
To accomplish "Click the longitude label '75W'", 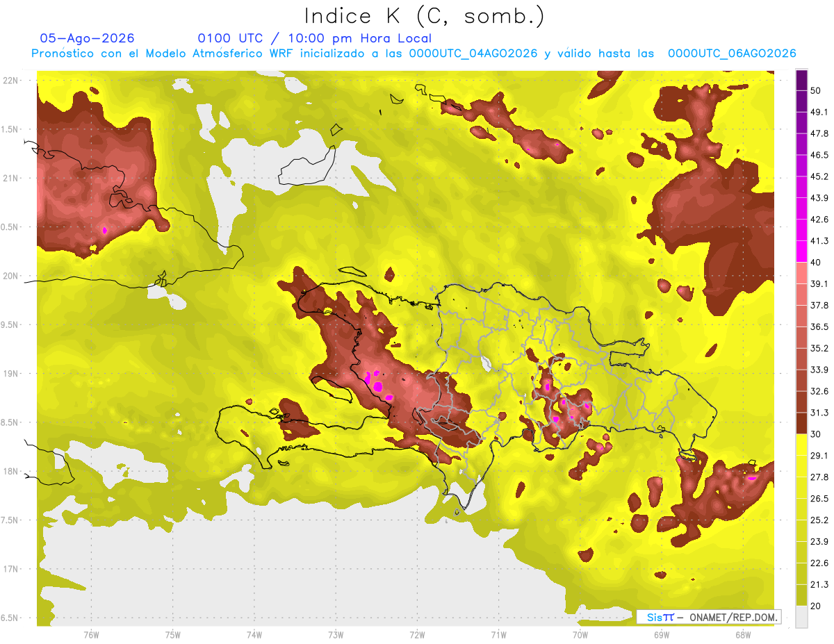I will point(172,635).
